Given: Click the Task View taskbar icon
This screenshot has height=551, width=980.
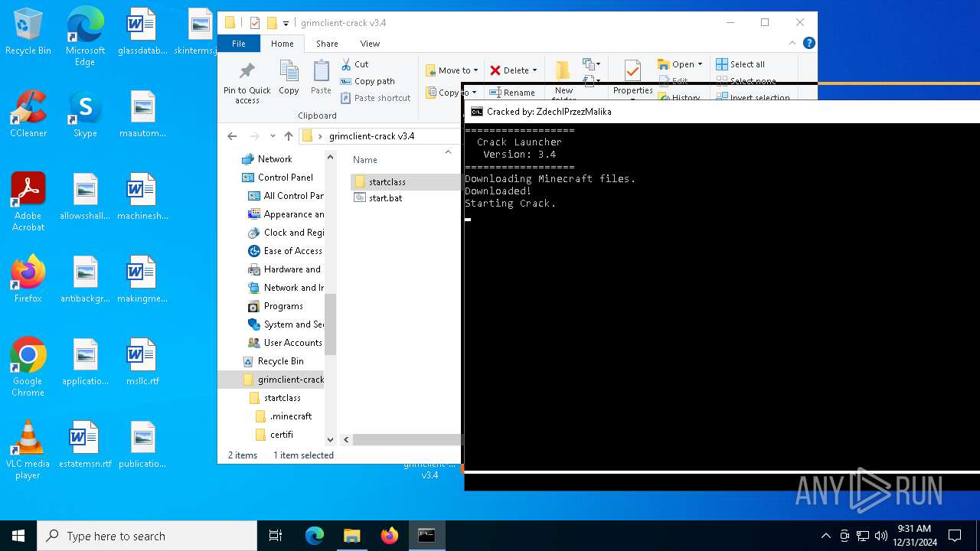Looking at the screenshot, I should (x=276, y=536).
